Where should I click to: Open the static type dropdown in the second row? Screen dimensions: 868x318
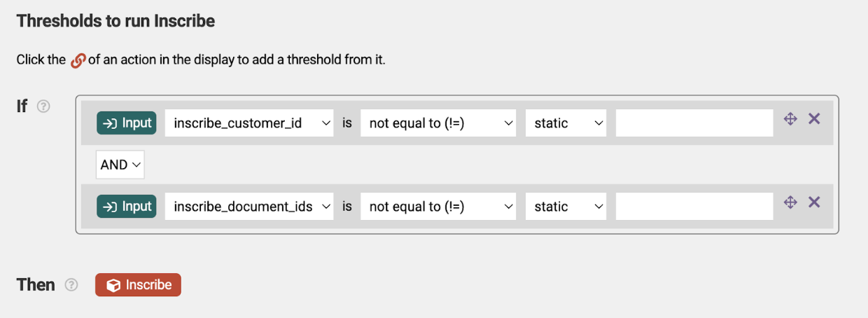click(566, 206)
